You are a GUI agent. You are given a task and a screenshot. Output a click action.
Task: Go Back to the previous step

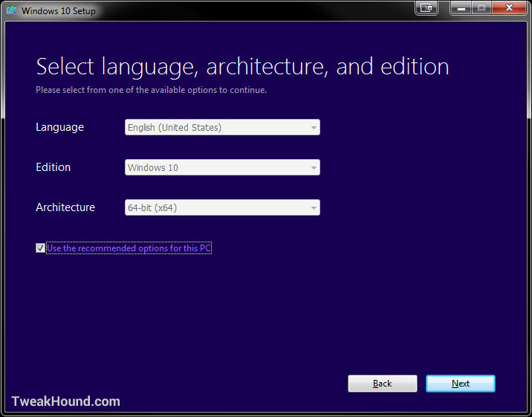coord(383,384)
